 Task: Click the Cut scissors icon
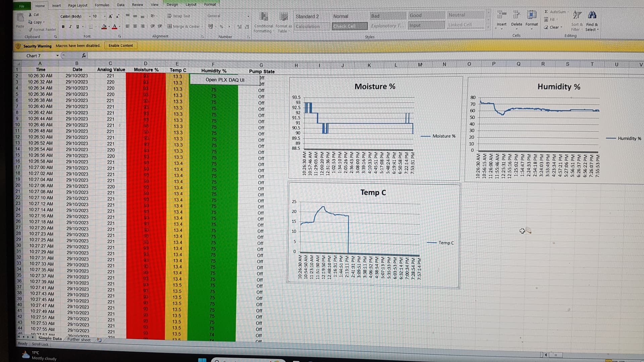(x=31, y=15)
